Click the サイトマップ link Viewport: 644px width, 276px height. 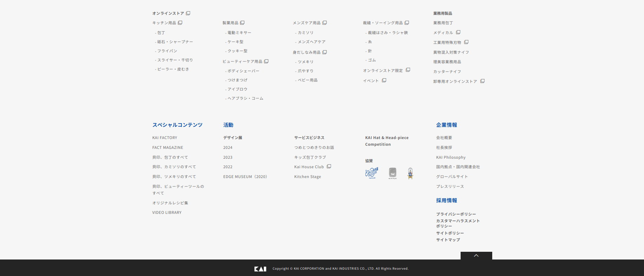click(448, 240)
